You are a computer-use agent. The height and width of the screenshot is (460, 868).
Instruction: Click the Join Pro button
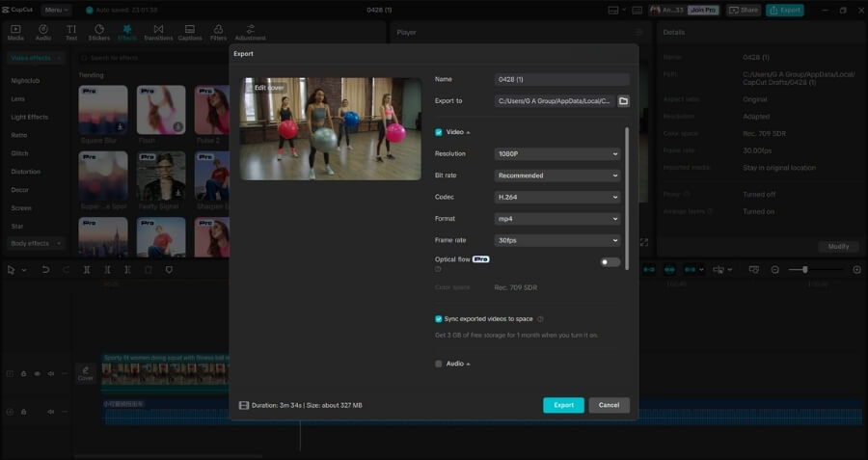pyautogui.click(x=703, y=10)
